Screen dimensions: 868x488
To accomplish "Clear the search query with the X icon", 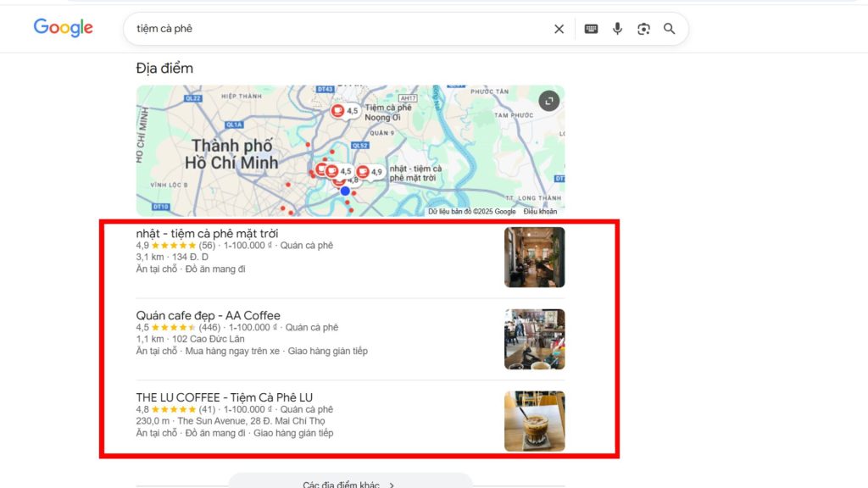I will coord(559,28).
